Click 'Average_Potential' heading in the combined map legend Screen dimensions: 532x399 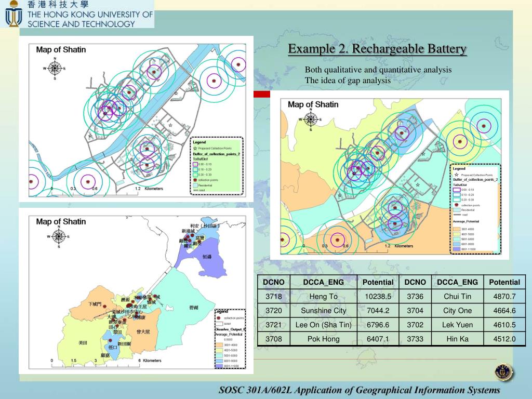pos(466,221)
